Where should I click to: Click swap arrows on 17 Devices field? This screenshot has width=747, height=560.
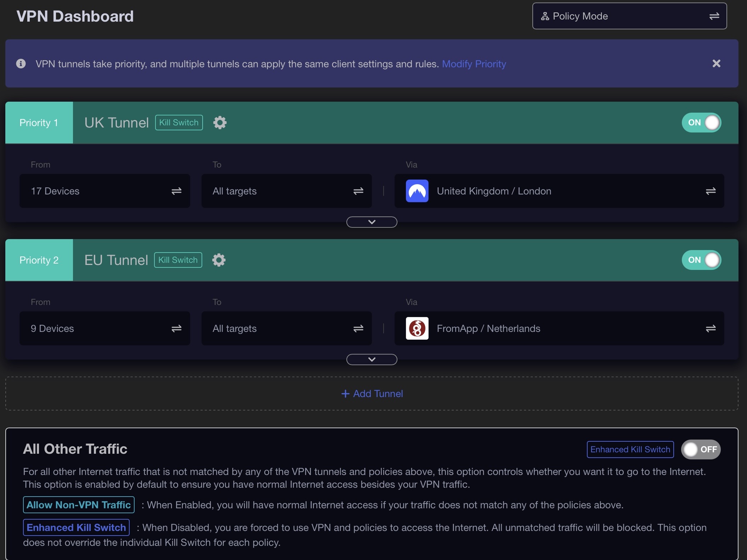176,191
